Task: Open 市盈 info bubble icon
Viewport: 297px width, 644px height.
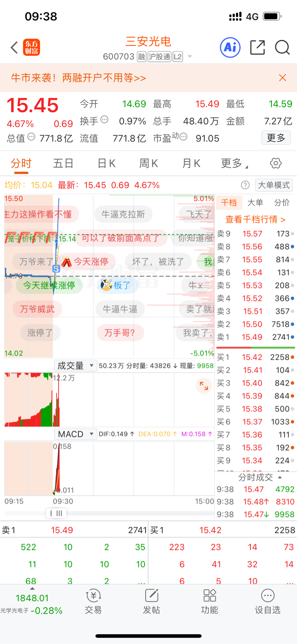Action: [x=183, y=137]
